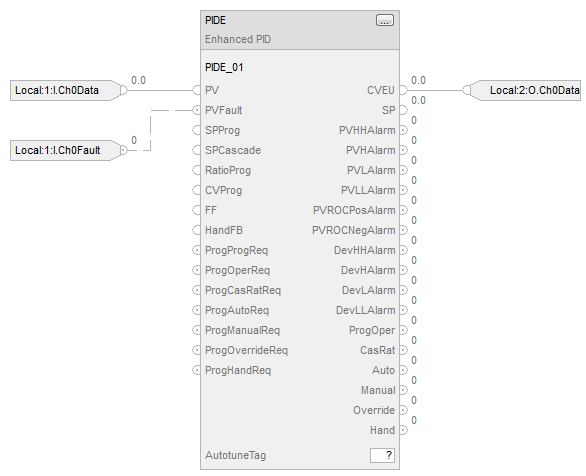Click the Manual output pin
586x476 pixels.
tap(403, 390)
